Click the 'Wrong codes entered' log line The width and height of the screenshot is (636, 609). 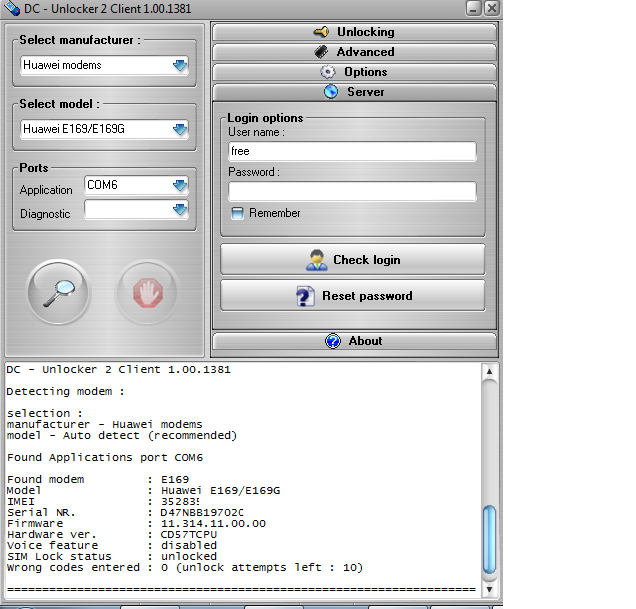point(185,567)
